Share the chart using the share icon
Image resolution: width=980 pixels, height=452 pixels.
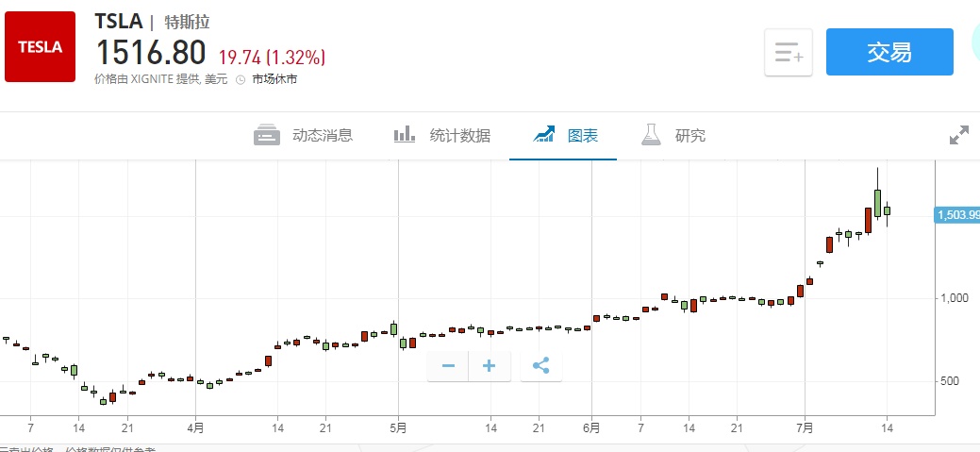coord(541,366)
